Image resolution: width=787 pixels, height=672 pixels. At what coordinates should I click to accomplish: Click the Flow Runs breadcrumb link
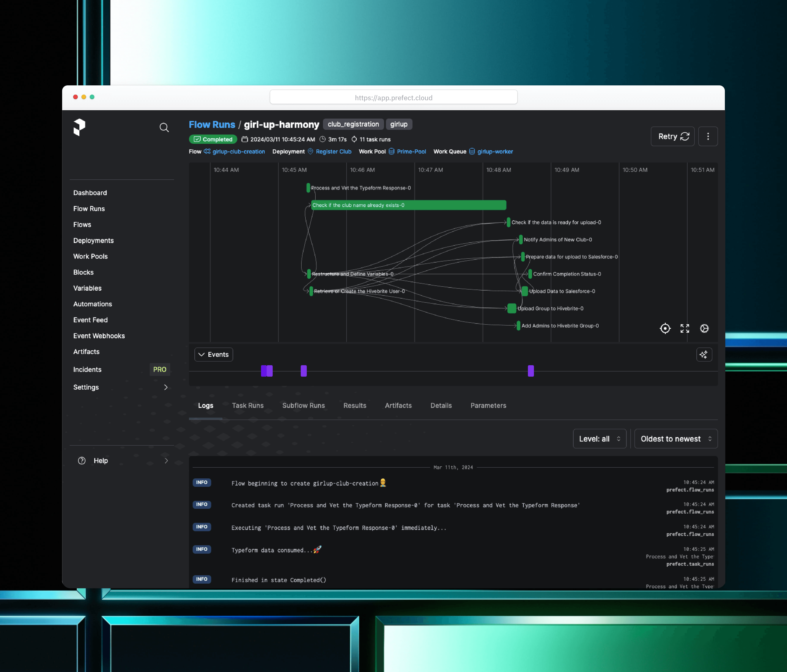click(212, 125)
